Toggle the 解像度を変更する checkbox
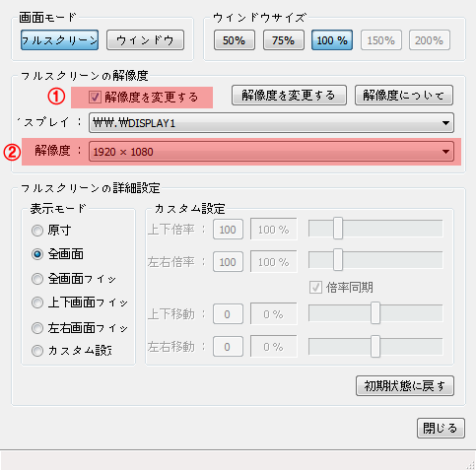This screenshot has height=471, width=476. (x=95, y=98)
